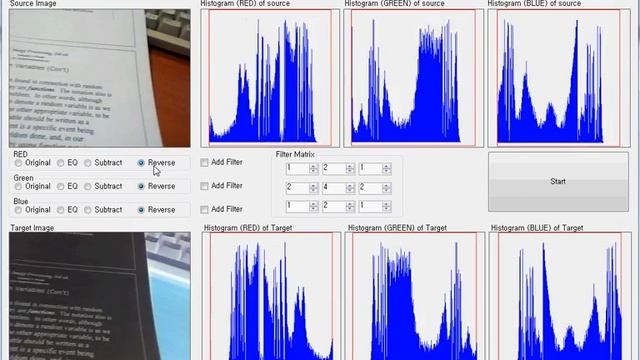Select Subtract for the RED channel

[x=103, y=163]
